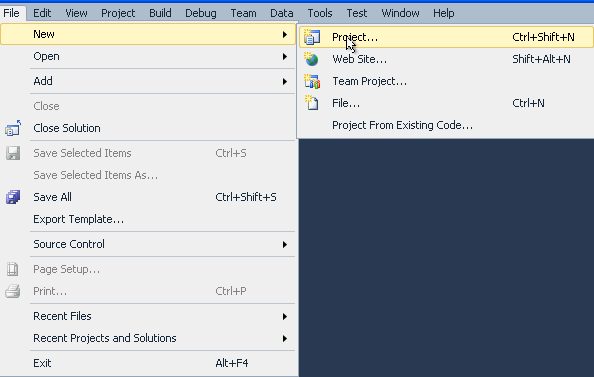Click the Print printer icon

13,291
